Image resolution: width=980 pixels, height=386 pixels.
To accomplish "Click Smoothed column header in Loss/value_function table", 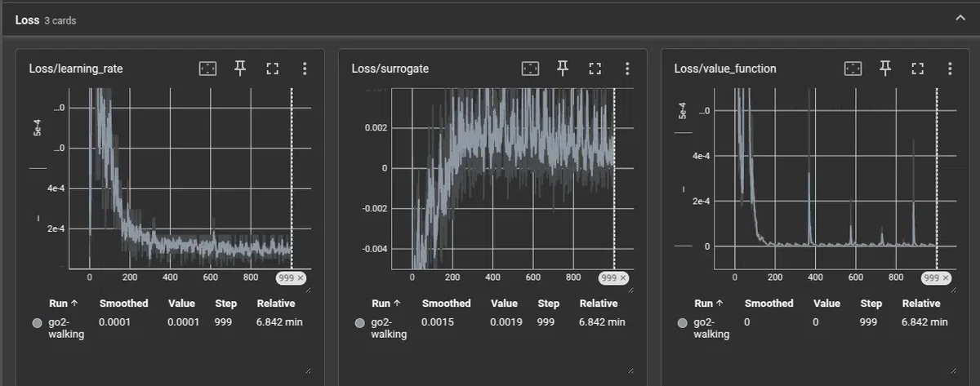I will coord(768,304).
